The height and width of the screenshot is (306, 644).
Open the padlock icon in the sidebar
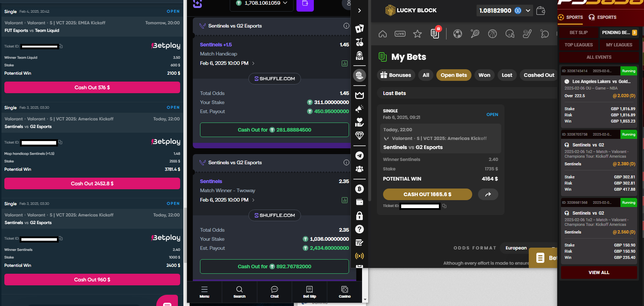coord(359,216)
